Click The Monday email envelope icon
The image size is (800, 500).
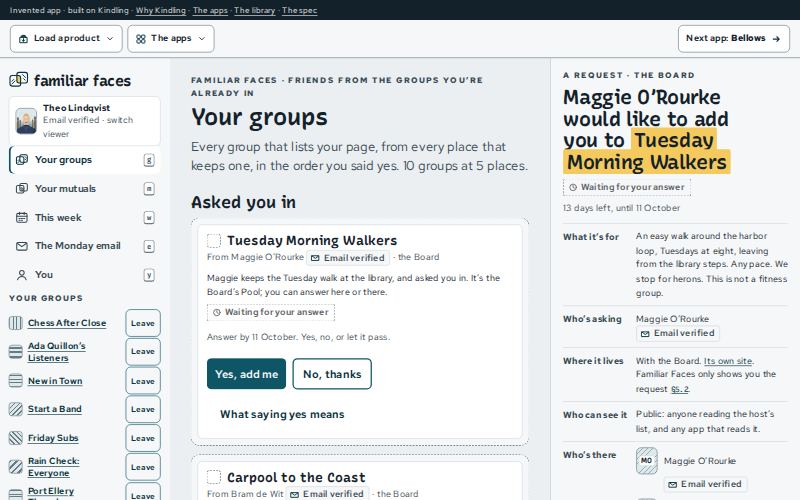(x=21, y=246)
